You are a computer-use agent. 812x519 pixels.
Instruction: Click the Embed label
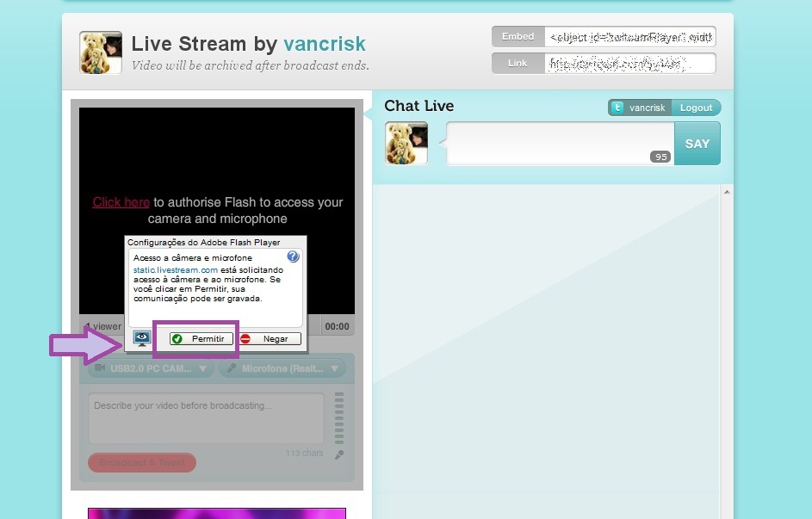pos(518,37)
